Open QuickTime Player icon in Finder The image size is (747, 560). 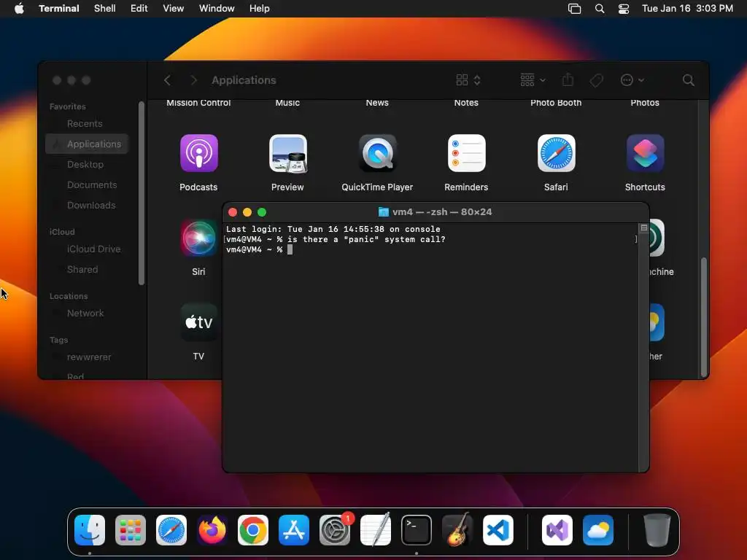point(377,153)
